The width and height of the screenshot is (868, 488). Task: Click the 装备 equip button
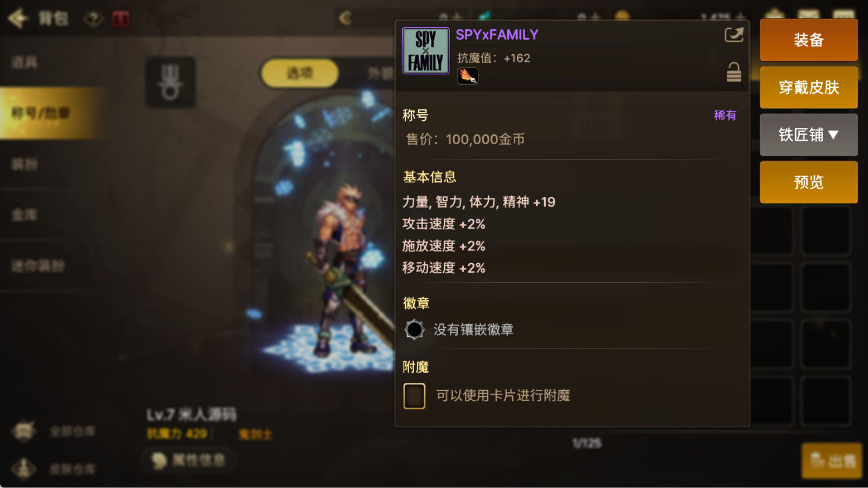click(808, 40)
